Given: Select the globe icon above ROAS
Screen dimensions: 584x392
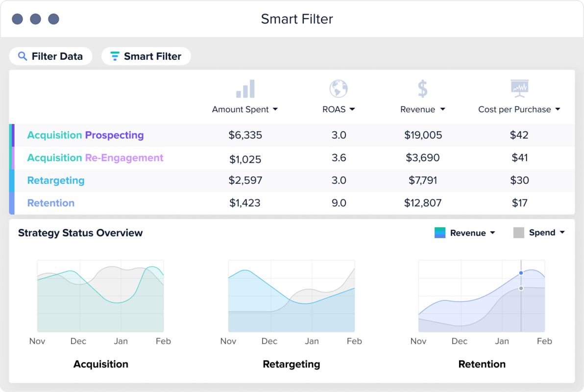Looking at the screenshot, I should 339,88.
